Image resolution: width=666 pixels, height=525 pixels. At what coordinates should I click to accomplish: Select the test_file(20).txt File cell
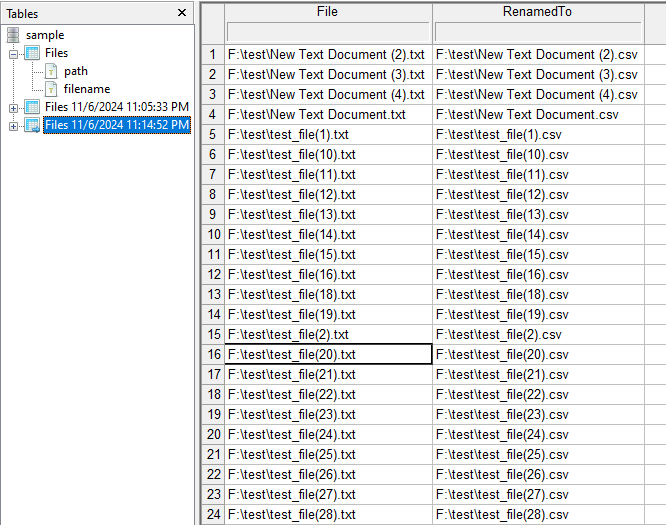click(328, 354)
